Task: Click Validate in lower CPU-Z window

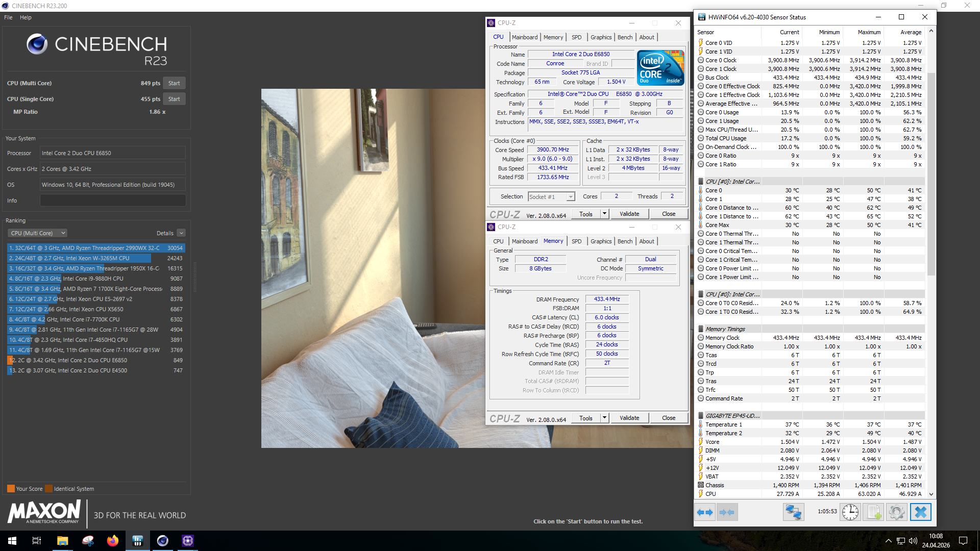Action: pos(629,418)
